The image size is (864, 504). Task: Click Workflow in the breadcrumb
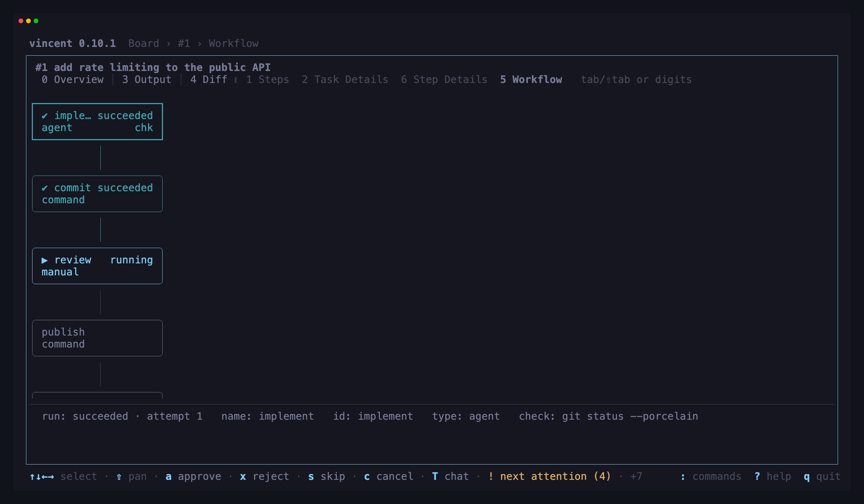(x=233, y=44)
